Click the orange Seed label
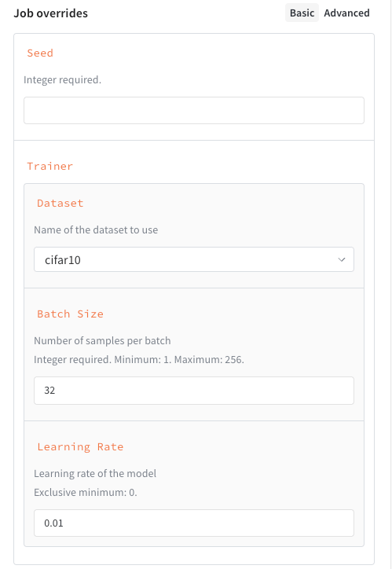Screen dimensions: 392x569 coord(40,53)
